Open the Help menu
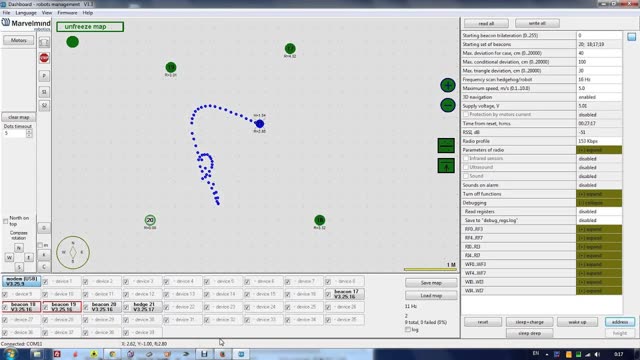The image size is (640, 360). (x=88, y=13)
